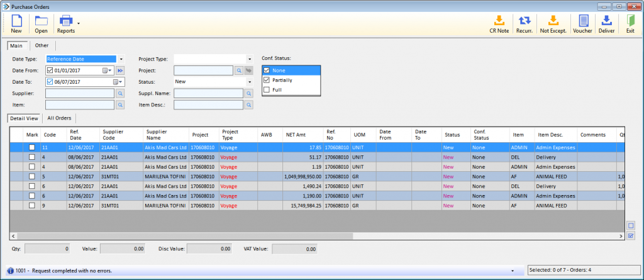644x280 pixels.
Task: Select the All Orders tab
Action: [x=59, y=118]
